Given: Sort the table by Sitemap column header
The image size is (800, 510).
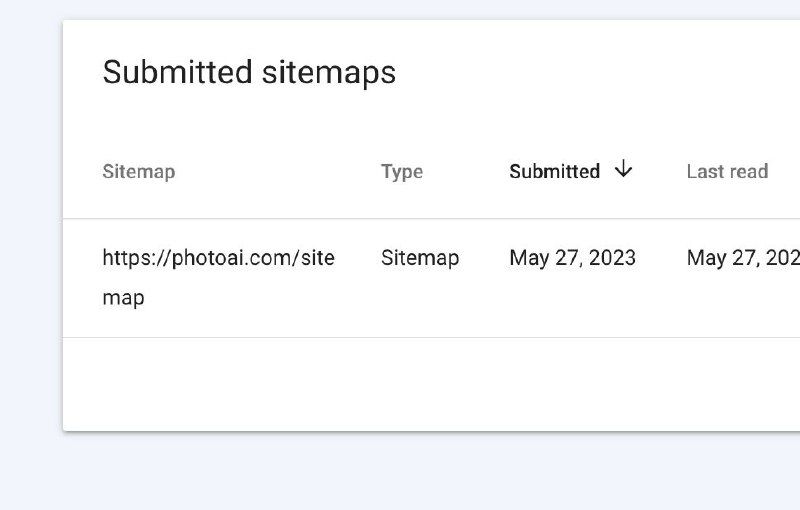Looking at the screenshot, I should 138,171.
